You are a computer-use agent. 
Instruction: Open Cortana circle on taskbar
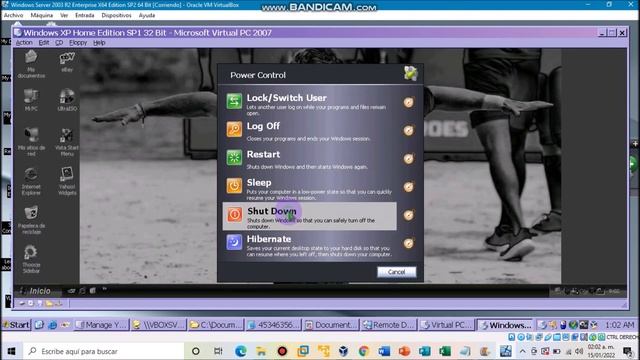click(x=196, y=351)
